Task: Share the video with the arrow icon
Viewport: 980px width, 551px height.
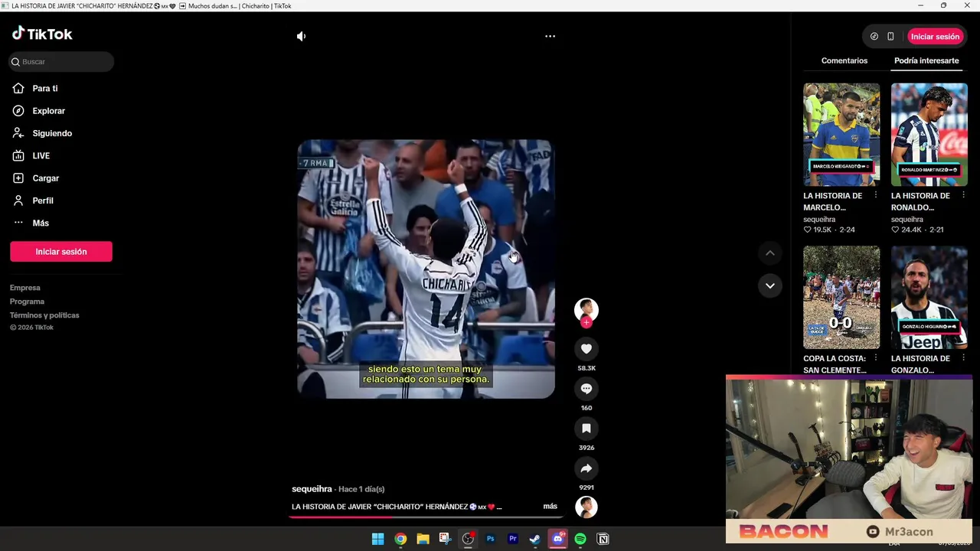Action: (586, 468)
